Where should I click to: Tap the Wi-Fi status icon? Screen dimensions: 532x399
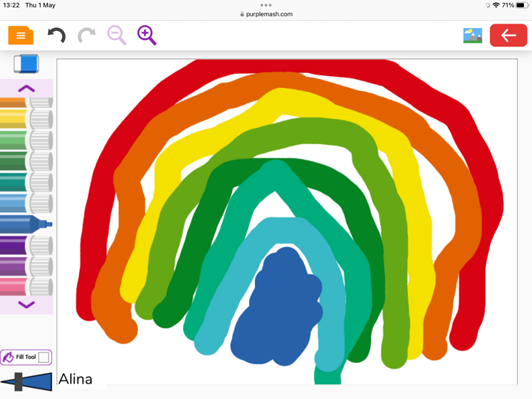pyautogui.click(x=496, y=5)
